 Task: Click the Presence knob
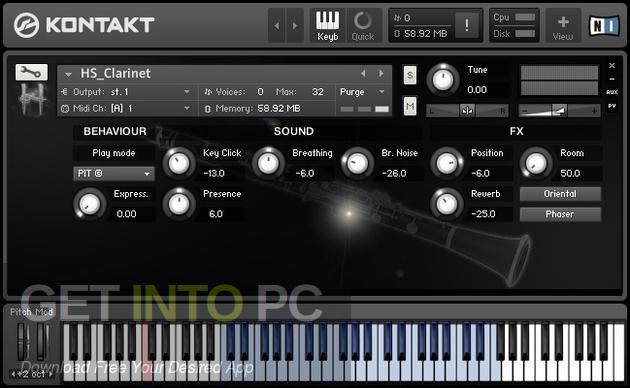[x=179, y=204]
